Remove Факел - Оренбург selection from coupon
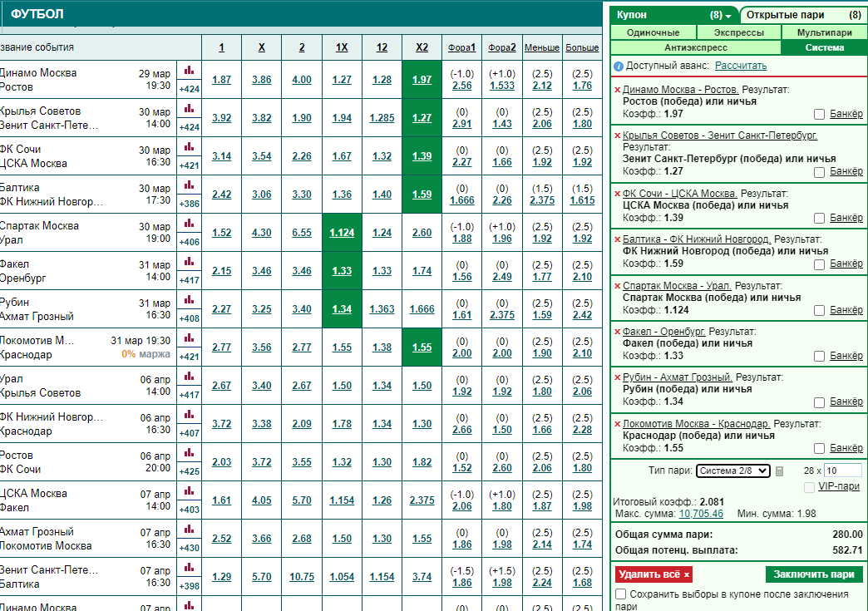This screenshot has width=868, height=611. pos(617,332)
